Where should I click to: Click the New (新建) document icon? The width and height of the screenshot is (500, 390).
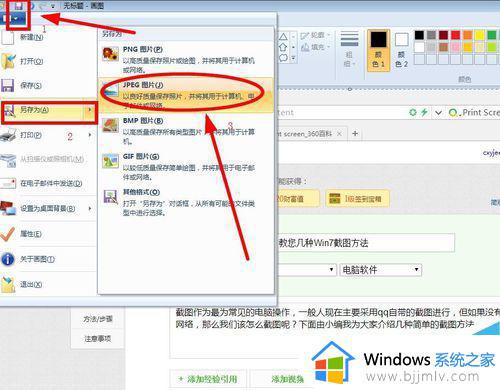tap(7, 37)
